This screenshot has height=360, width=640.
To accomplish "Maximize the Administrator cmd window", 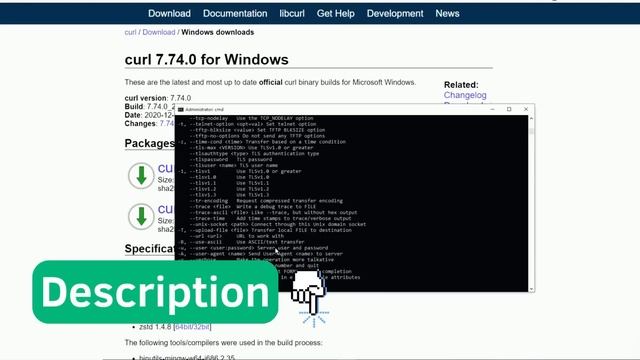I will click(509, 109).
